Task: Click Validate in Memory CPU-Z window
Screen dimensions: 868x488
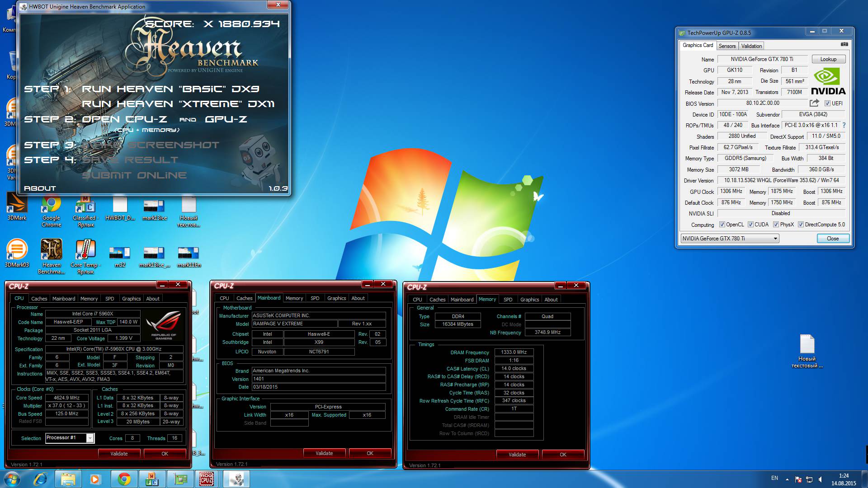Action: 517,455
